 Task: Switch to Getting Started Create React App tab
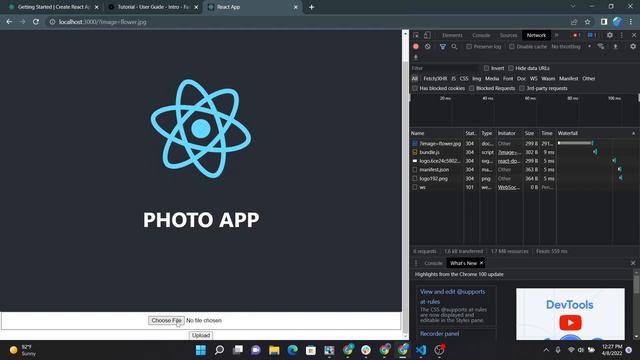tap(53, 7)
